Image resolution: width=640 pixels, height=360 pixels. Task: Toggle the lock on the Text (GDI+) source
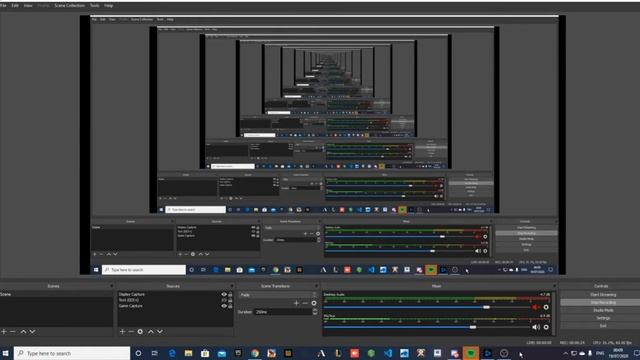230,300
